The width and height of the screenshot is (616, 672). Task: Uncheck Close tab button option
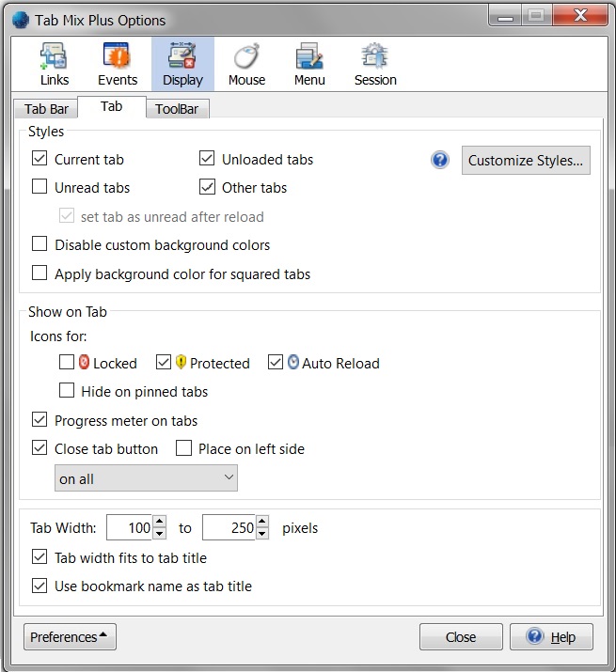tap(39, 448)
